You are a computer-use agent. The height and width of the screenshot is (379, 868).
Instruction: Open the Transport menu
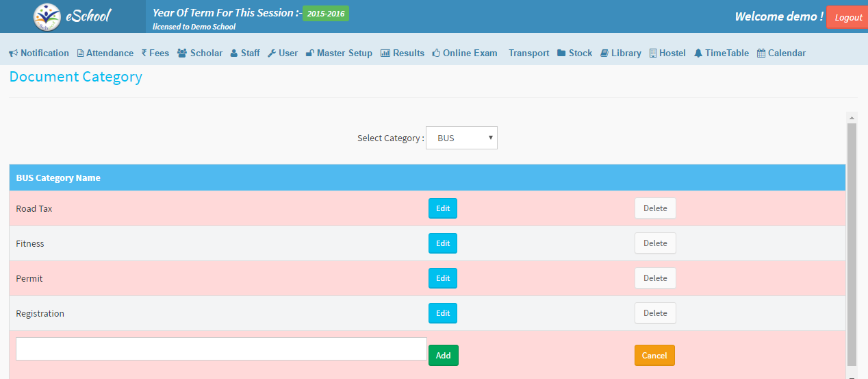(528, 53)
